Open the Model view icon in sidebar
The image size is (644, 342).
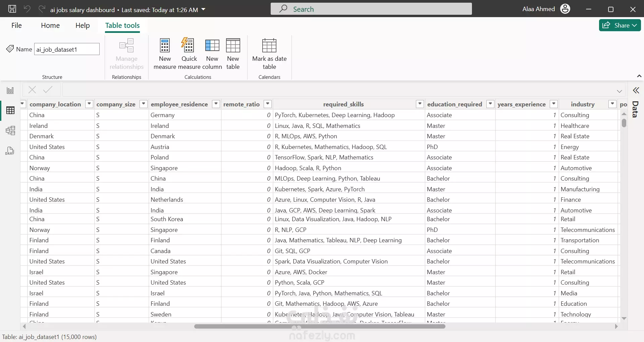tap(10, 130)
